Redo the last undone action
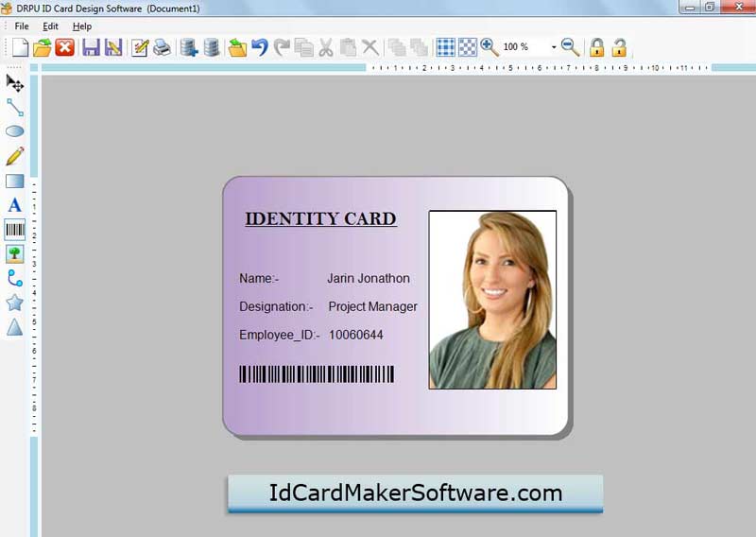The image size is (756, 537). click(x=282, y=47)
